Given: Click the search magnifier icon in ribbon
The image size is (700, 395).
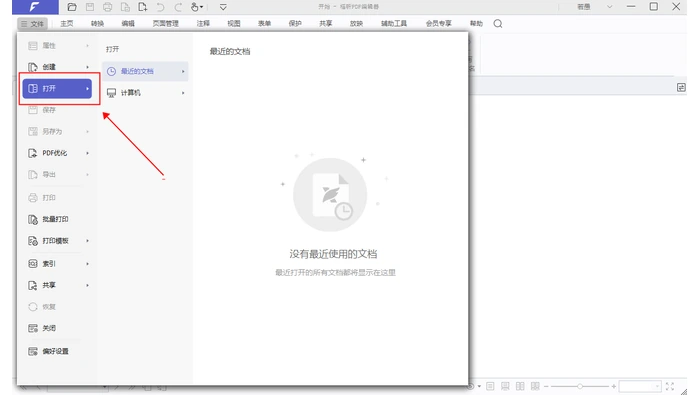Looking at the screenshot, I should (498, 24).
